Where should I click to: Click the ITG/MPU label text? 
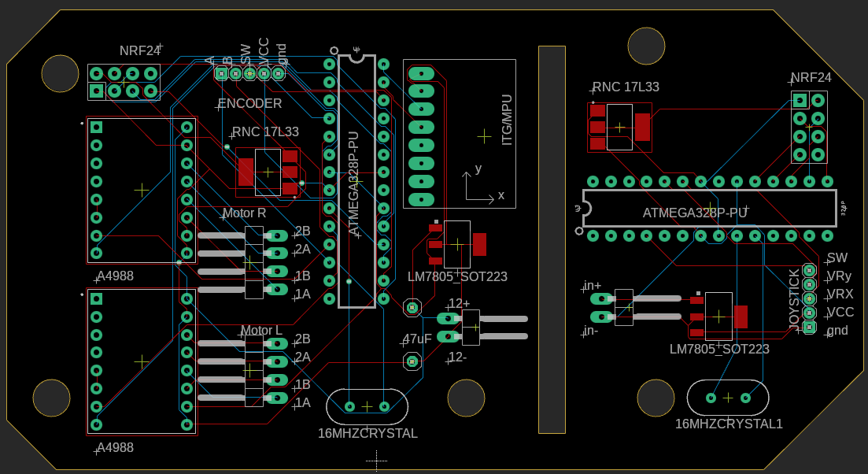507,120
